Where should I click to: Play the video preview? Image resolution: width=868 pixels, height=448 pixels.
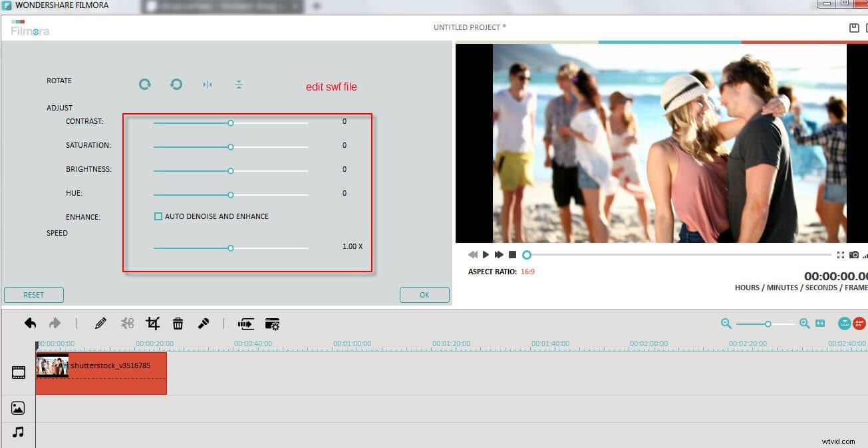(x=486, y=254)
